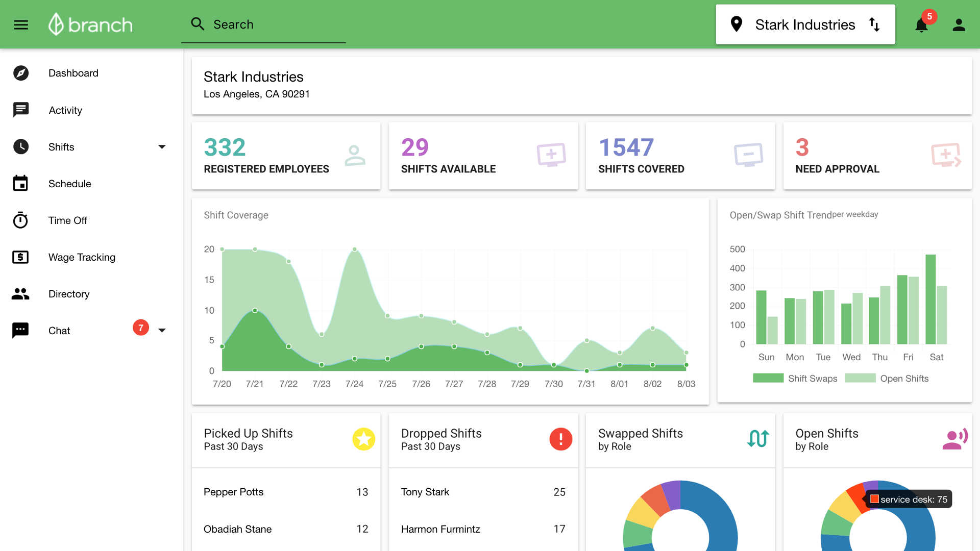Viewport: 980px width, 551px height.
Task: Open the Shifts Available card
Action: tap(483, 156)
